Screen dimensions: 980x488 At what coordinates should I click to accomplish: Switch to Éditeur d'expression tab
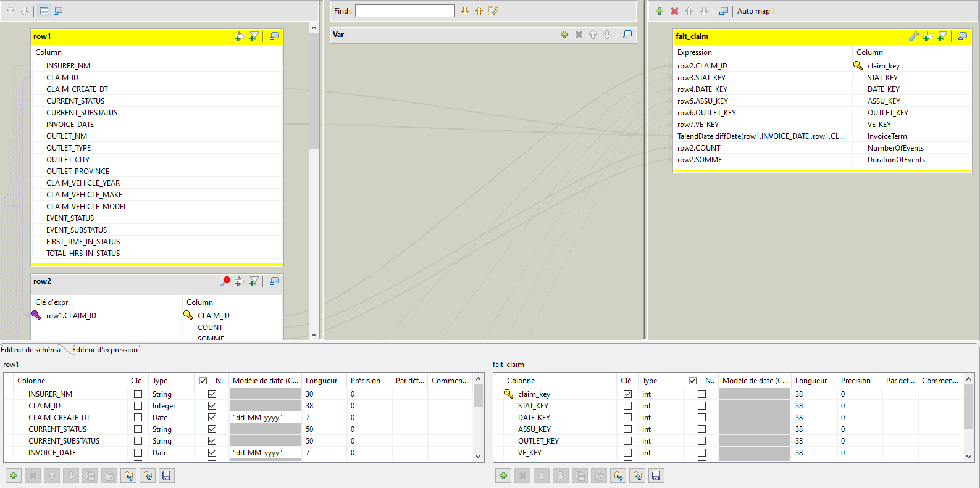click(x=104, y=350)
